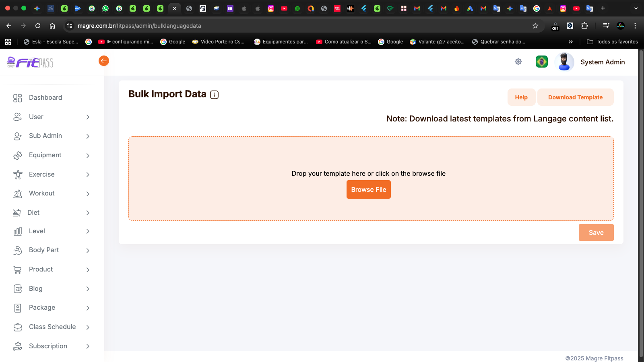
Task: Expand the Equipment submenu arrow
Action: click(88, 156)
